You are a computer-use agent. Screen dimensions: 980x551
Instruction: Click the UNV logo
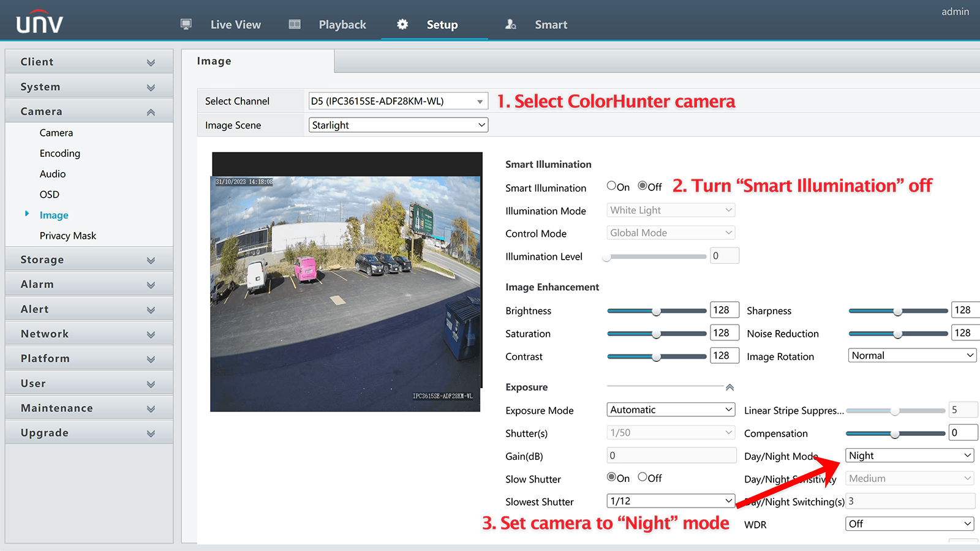click(39, 21)
